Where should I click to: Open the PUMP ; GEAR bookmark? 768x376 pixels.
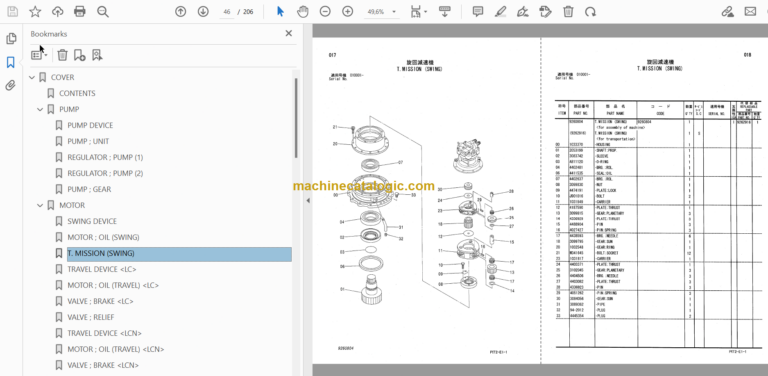[x=89, y=189]
